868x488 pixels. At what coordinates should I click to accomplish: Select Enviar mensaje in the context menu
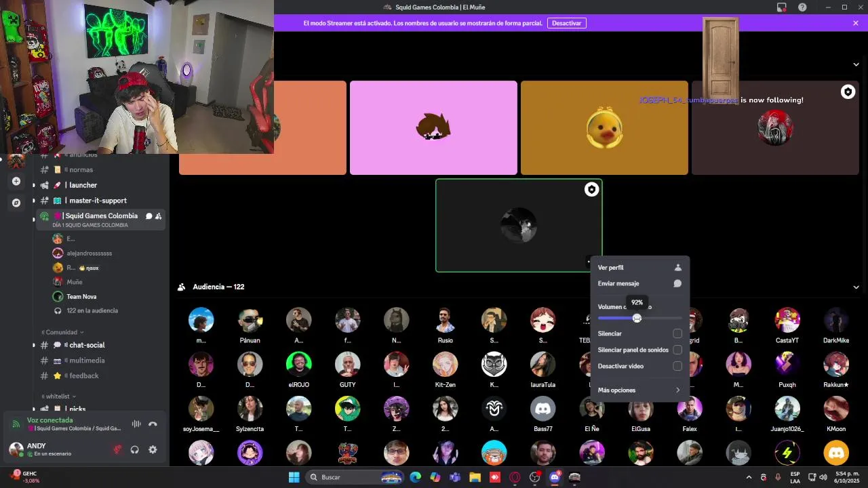(x=639, y=284)
